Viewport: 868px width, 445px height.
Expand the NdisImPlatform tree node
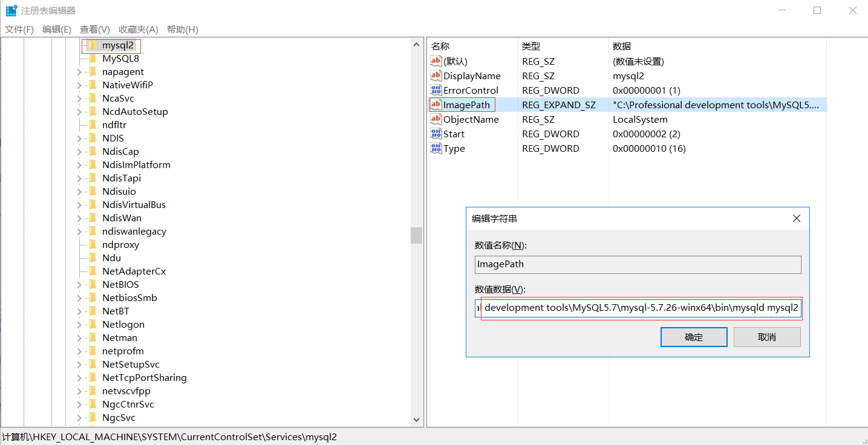pos(79,165)
